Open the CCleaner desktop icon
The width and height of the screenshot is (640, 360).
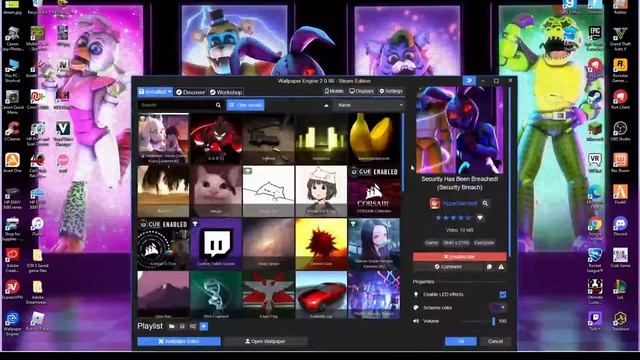(x=12, y=132)
